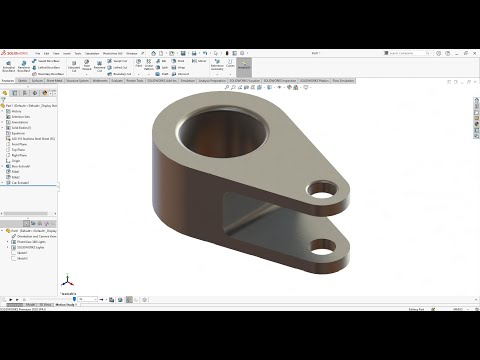Choose the Boundary Cut command

coord(119,74)
